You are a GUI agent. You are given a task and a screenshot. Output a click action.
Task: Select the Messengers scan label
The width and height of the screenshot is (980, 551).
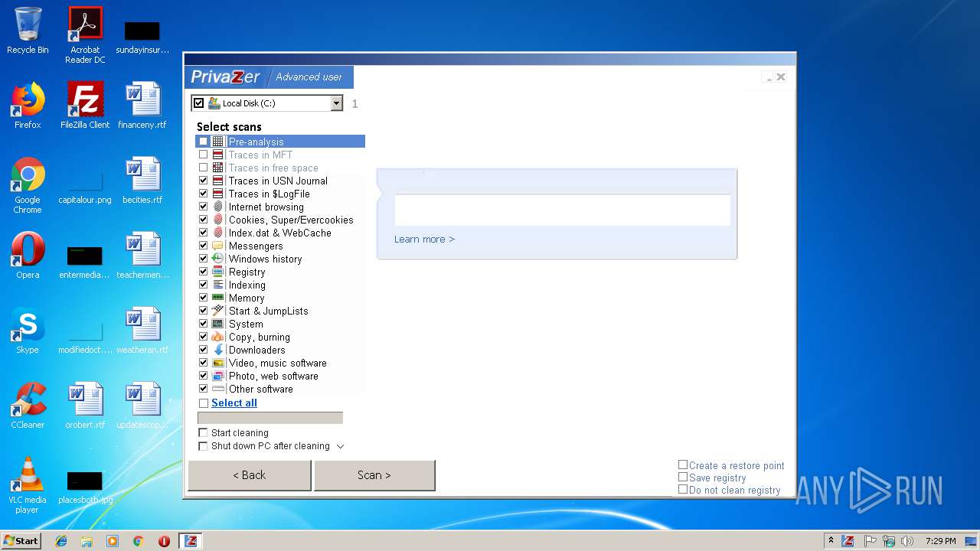click(256, 246)
